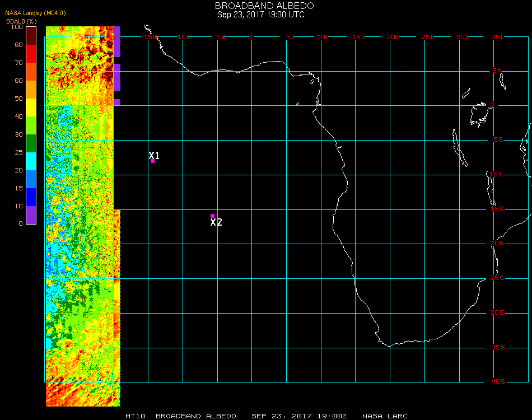Click the purple 0–10% legend swatch
Screen dimensions: 532x420
(x=31, y=215)
